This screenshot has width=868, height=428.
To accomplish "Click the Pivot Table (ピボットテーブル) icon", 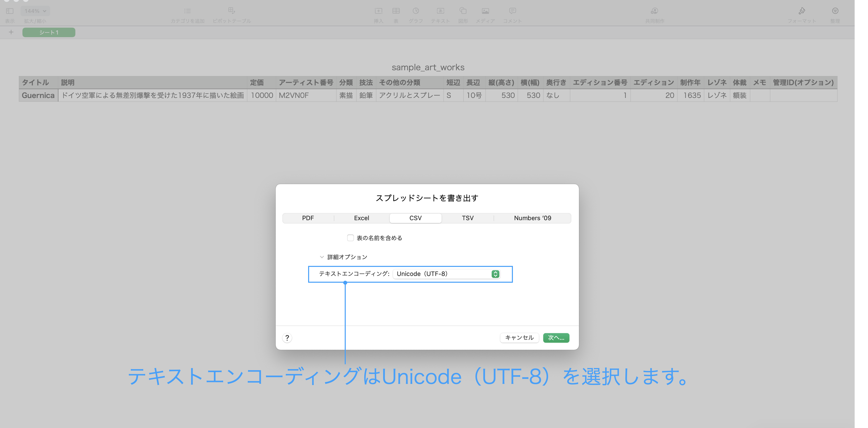I will point(231,11).
